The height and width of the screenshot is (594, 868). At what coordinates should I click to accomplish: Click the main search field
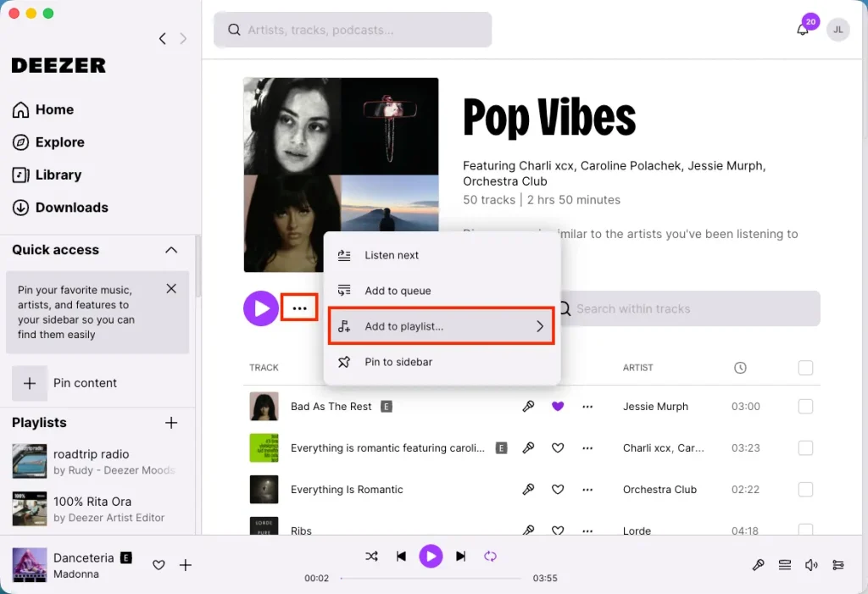click(x=353, y=30)
